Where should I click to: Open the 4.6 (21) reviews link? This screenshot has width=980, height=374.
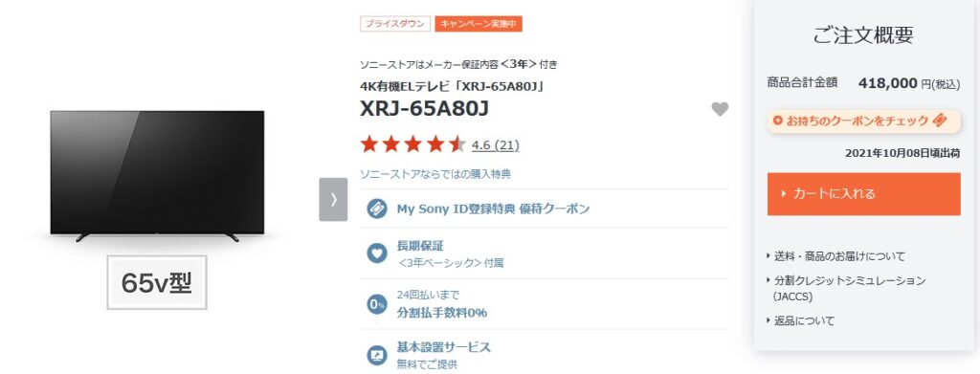[x=495, y=145]
